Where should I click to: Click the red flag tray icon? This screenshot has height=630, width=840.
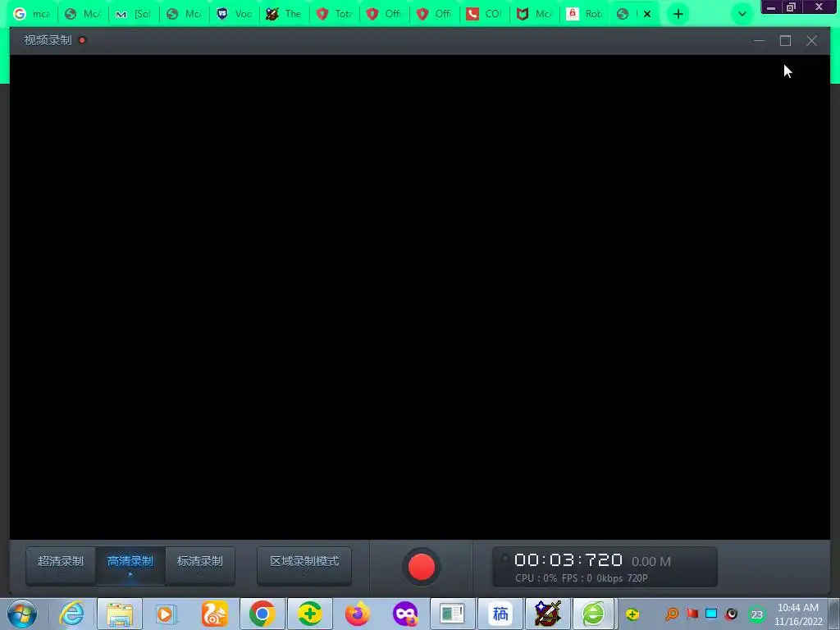coord(692,614)
